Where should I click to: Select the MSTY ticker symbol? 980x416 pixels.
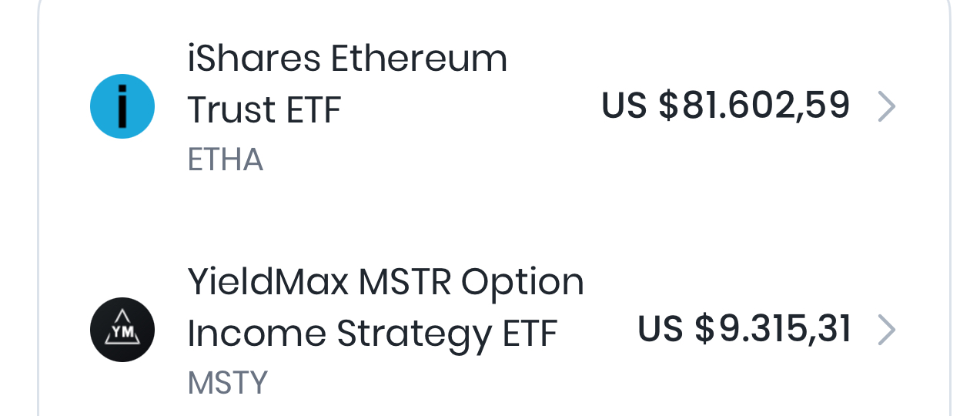point(228,383)
